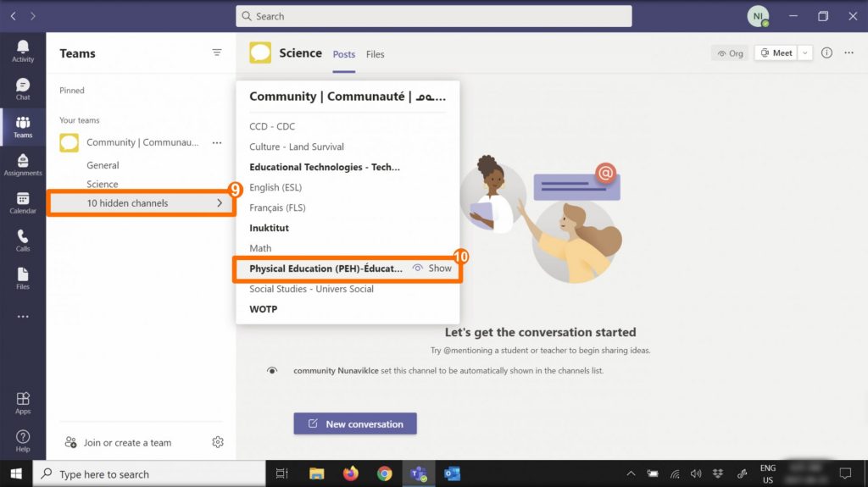Open the Apps store
Viewport: 868px width, 487px height.
pyautogui.click(x=23, y=403)
